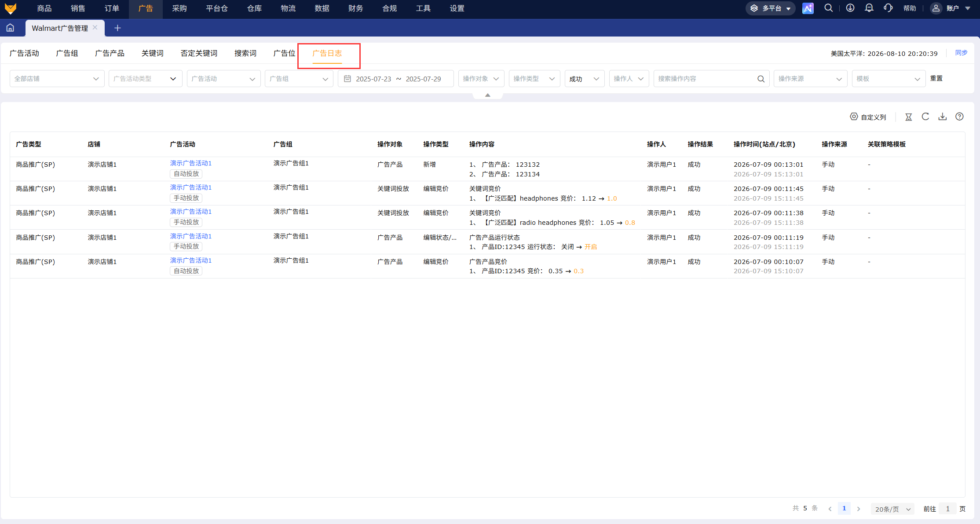Open the 财务 top menu
The height and width of the screenshot is (524, 980).
[x=355, y=8]
